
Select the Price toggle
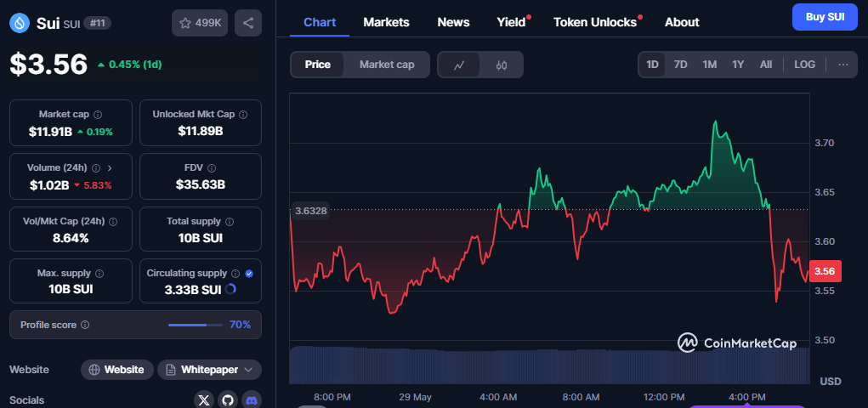point(318,65)
